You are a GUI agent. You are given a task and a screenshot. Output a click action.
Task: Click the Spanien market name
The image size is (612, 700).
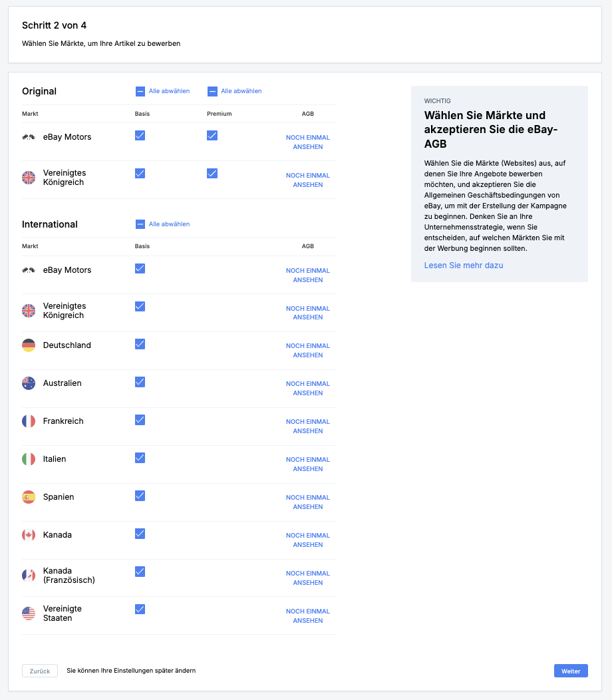pos(59,497)
